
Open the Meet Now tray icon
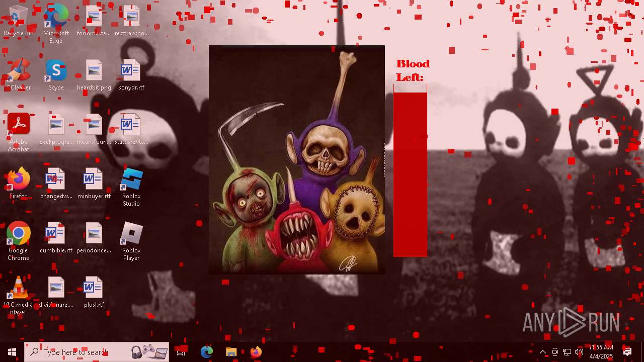(x=555, y=352)
